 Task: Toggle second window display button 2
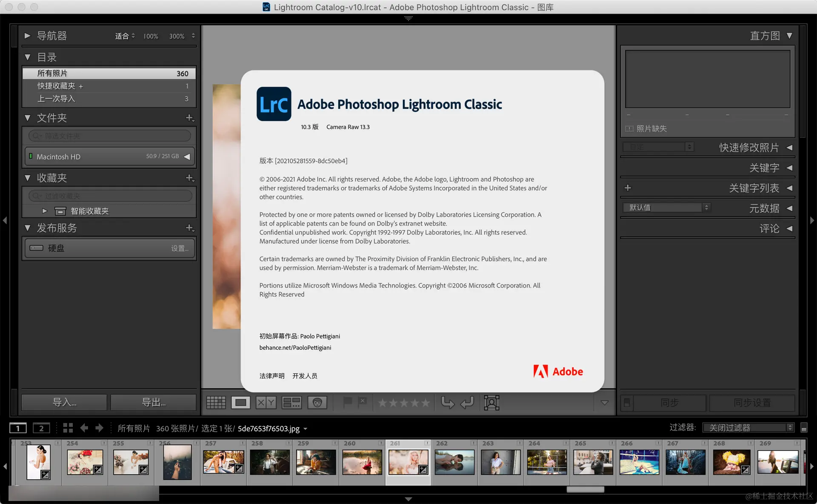coord(41,428)
